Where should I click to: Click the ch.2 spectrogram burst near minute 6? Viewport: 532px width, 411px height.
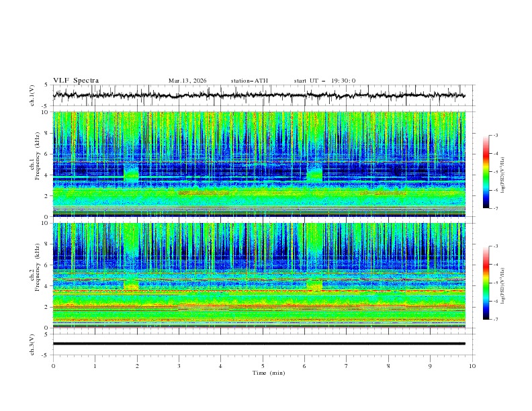click(x=314, y=284)
